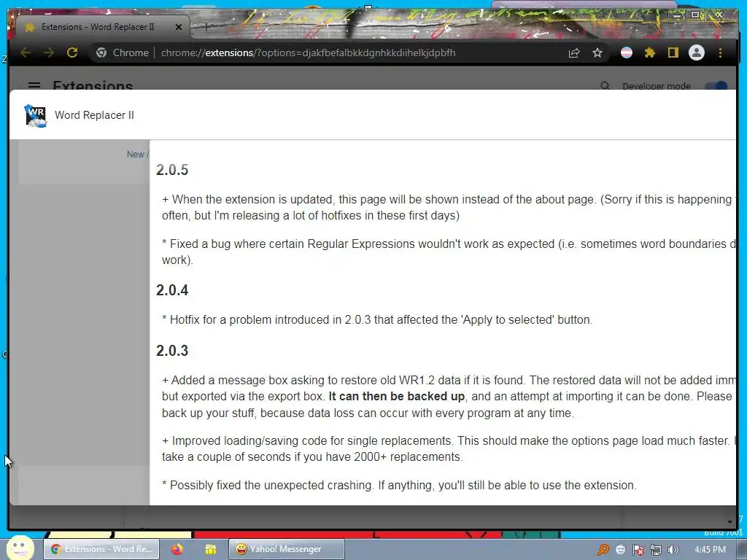The height and width of the screenshot is (560, 747).
Task: Open the profile avatar menu
Action: pyautogui.click(x=697, y=52)
